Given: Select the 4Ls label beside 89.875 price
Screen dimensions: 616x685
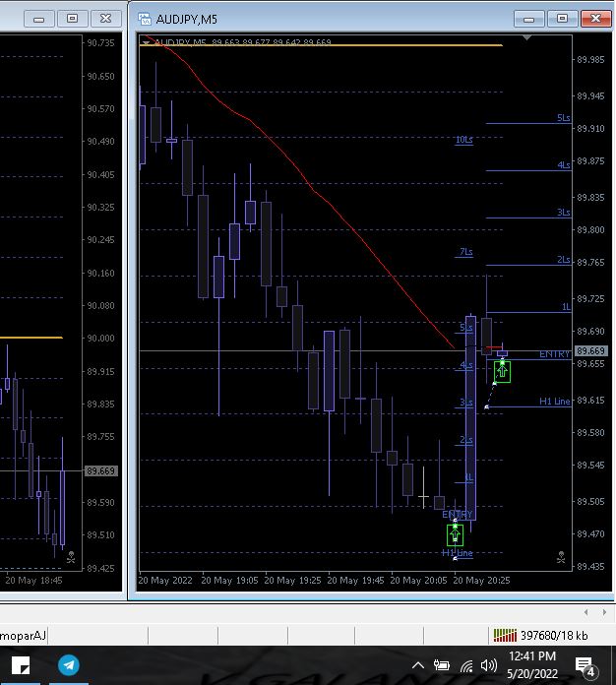Looking at the screenshot, I should (x=564, y=165).
